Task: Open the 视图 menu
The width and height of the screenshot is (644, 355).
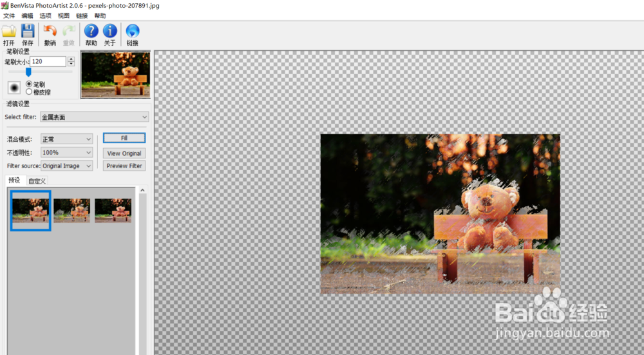Action: coord(63,15)
